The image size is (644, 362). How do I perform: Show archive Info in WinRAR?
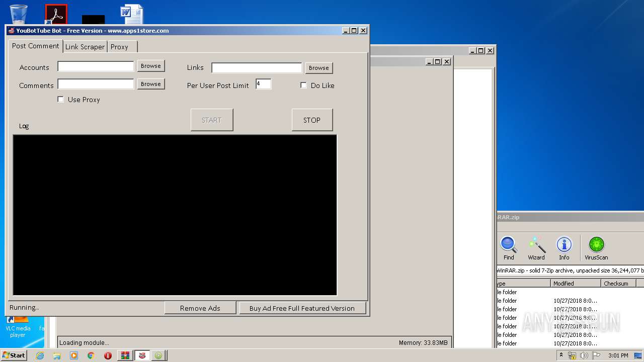[x=564, y=248]
